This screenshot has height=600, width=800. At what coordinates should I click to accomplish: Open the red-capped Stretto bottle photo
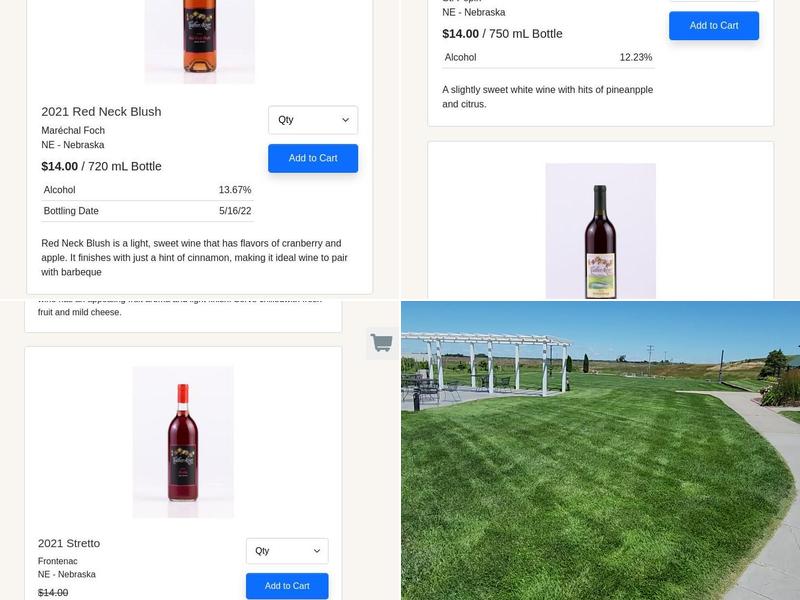(x=183, y=442)
